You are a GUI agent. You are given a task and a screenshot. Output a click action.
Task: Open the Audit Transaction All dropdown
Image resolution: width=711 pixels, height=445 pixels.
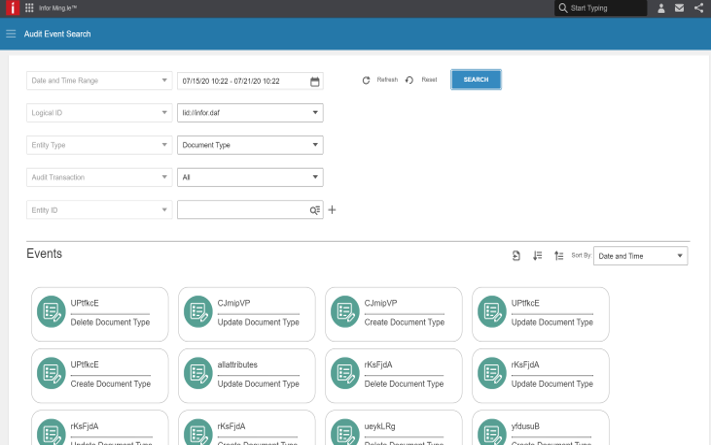(x=250, y=178)
